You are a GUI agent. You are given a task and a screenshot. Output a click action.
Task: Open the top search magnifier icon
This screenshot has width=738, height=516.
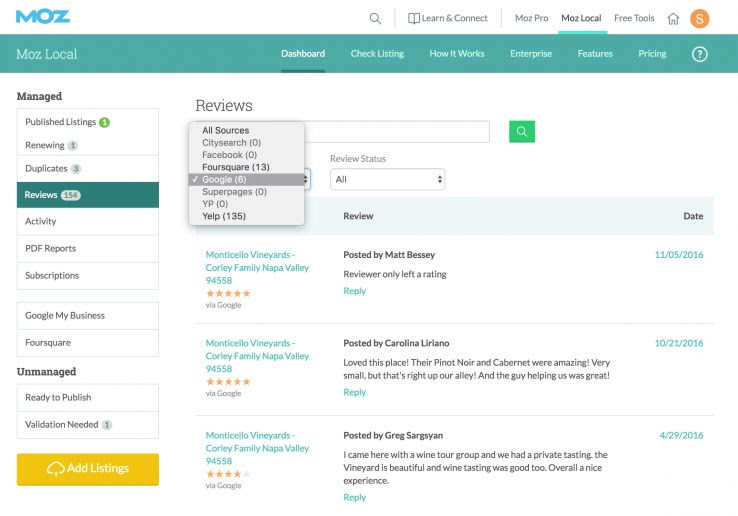[375, 18]
